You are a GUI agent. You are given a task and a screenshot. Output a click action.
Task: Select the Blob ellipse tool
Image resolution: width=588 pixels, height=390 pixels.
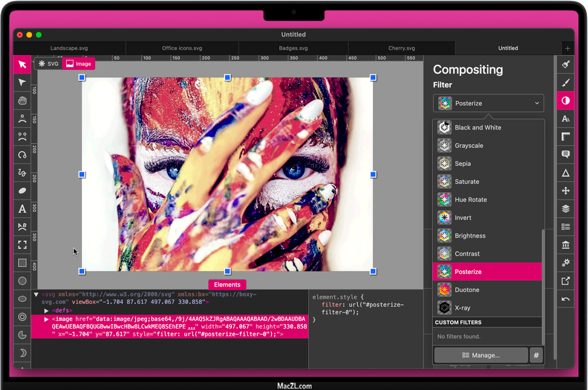pos(22,191)
